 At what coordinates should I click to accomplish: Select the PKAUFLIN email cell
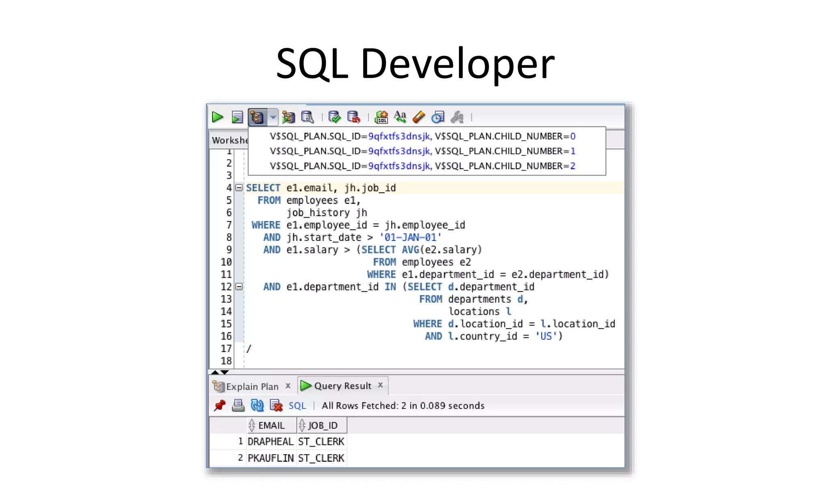(x=271, y=458)
